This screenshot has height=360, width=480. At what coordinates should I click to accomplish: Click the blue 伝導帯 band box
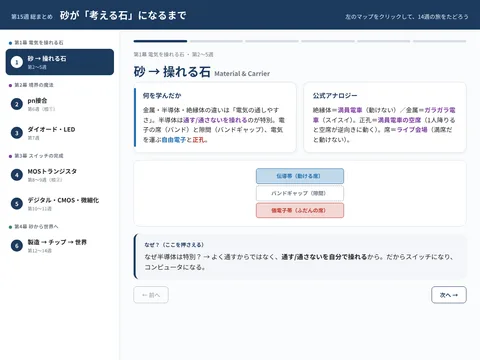pos(300,176)
